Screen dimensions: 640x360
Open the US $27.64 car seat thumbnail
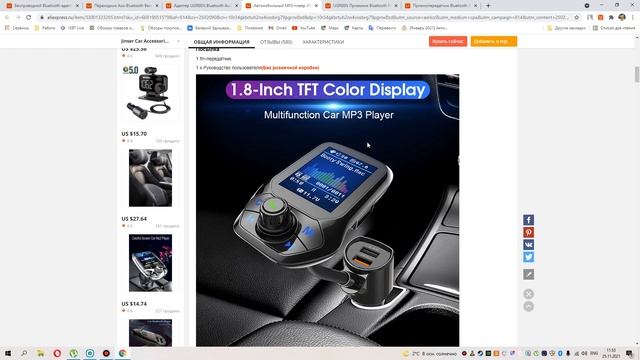click(150, 178)
